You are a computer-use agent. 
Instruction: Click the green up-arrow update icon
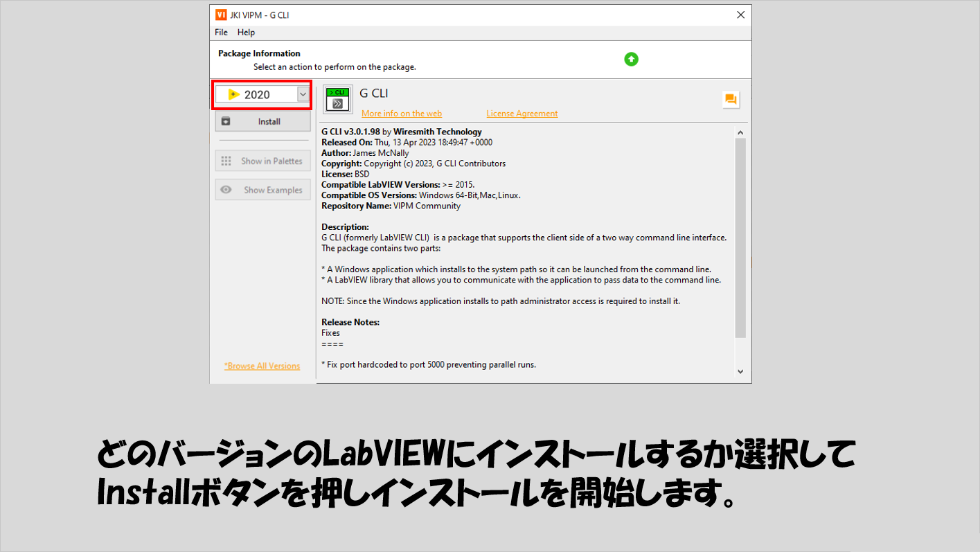[631, 60]
